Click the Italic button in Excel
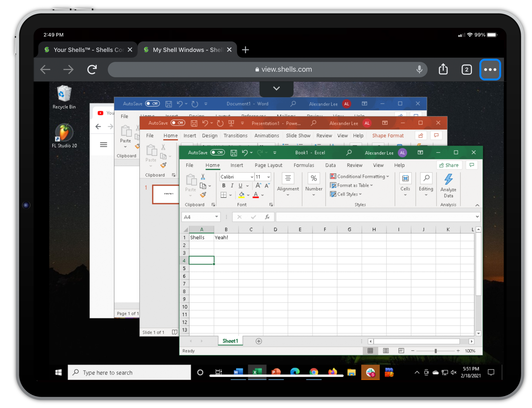532x408 pixels. [x=232, y=186]
